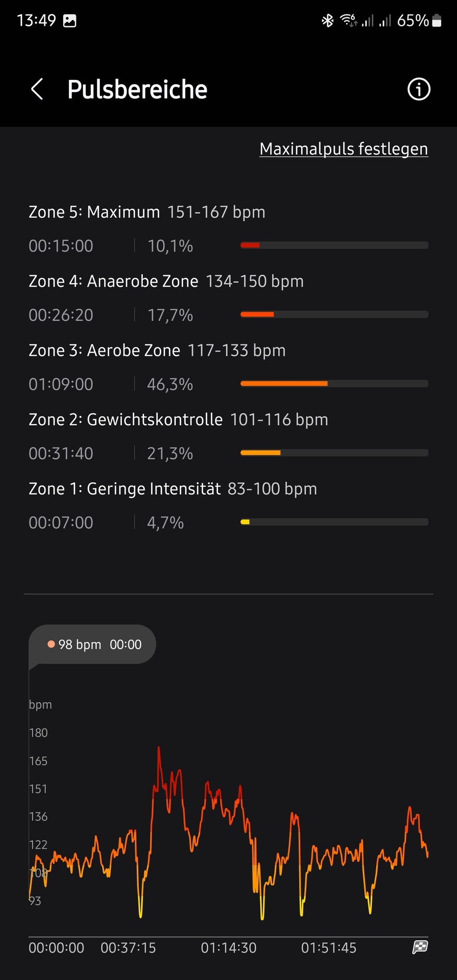This screenshot has height=980, width=457.
Task: Open the info icon in header
Action: pos(419,89)
